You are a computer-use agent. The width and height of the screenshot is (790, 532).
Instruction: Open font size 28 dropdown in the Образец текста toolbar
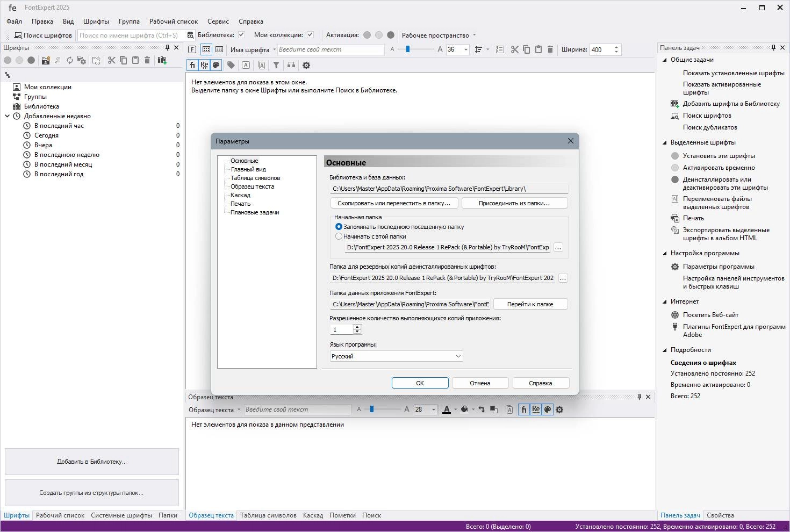point(433,409)
